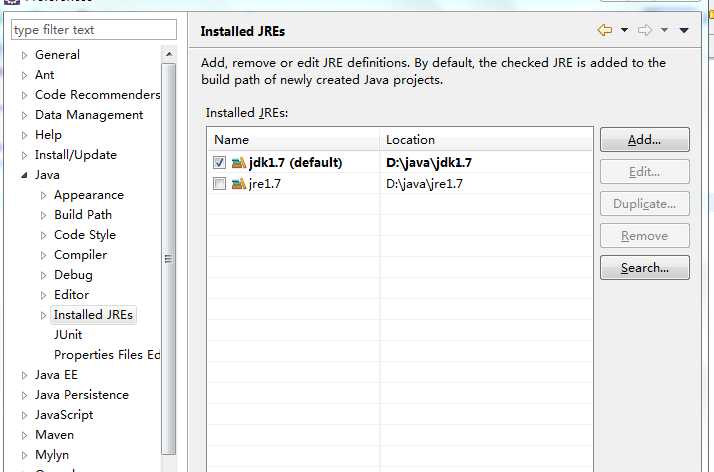Select the Build Path item
714x472 pixels.
click(x=83, y=215)
